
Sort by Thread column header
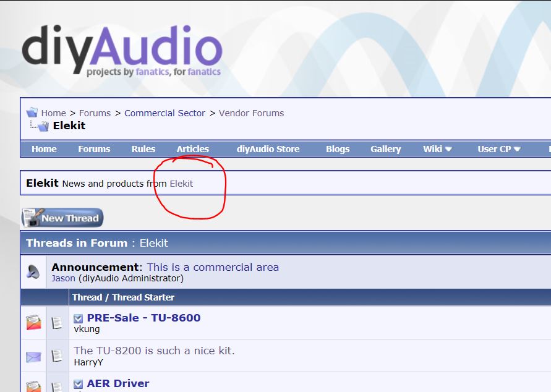pos(87,297)
